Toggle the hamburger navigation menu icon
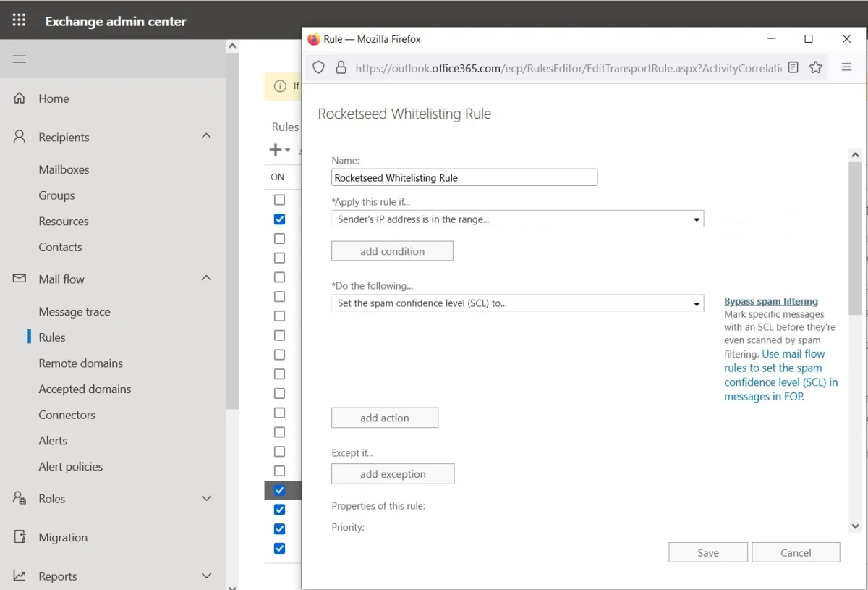The width and height of the screenshot is (868, 590). [x=20, y=59]
